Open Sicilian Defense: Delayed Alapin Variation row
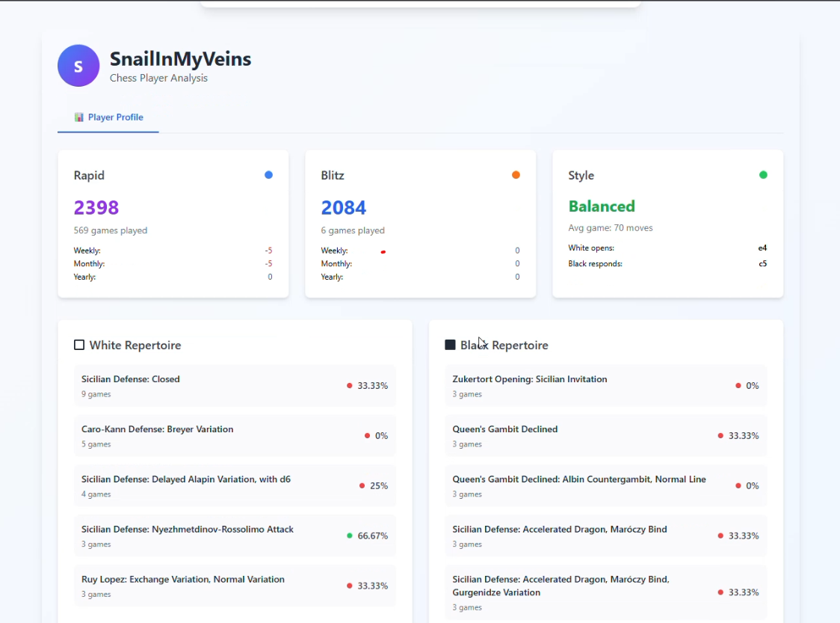This screenshot has width=840, height=623. 235,485
